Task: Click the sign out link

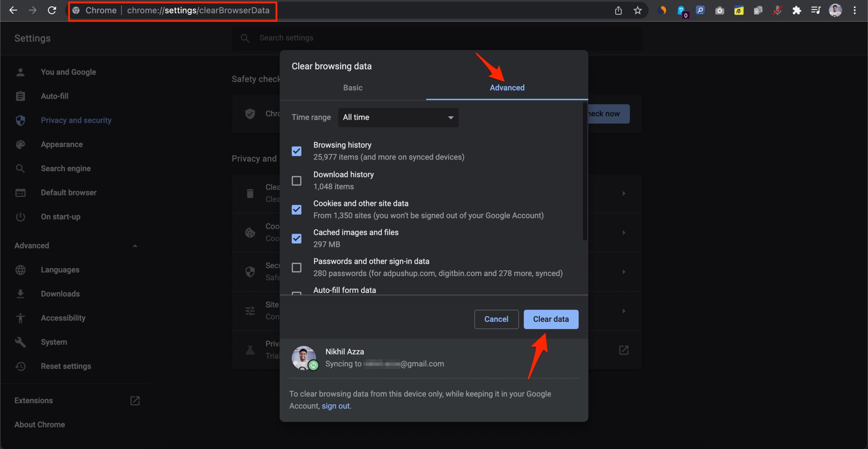Action: (335, 406)
